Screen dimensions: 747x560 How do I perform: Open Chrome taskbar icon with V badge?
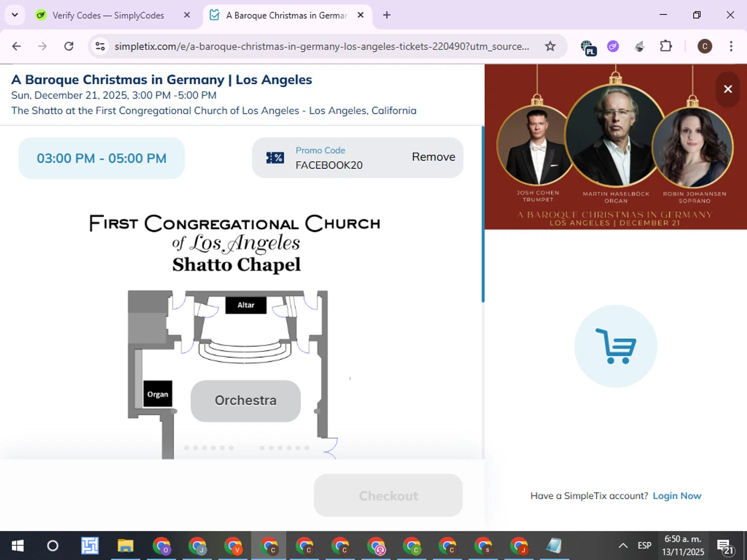233,546
